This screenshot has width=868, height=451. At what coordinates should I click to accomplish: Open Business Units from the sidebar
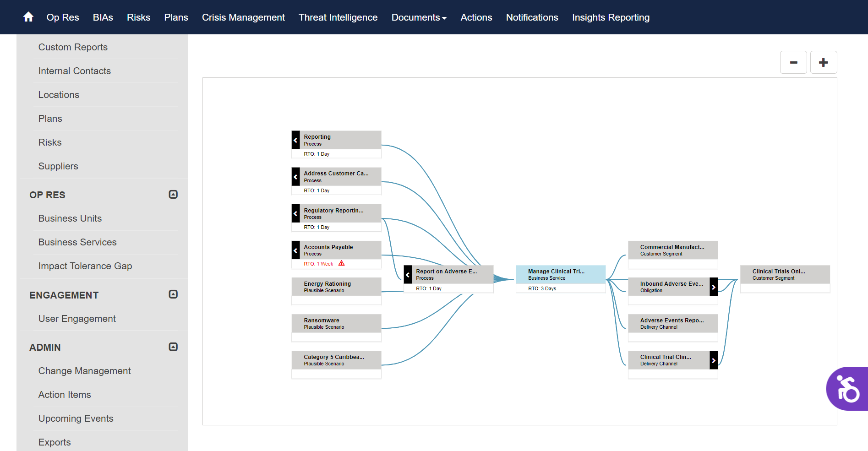(70, 218)
